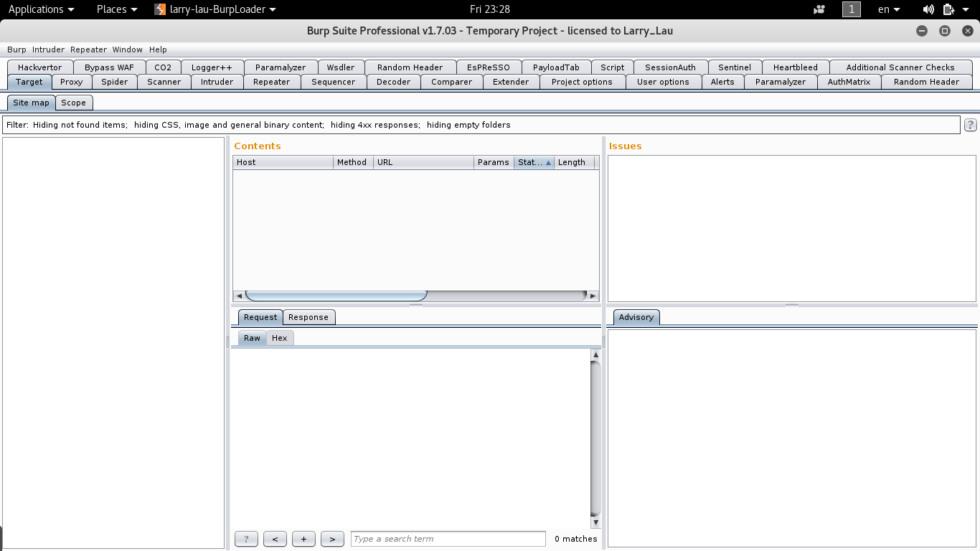
Task: Switch to the Decoder tab
Action: (x=394, y=82)
